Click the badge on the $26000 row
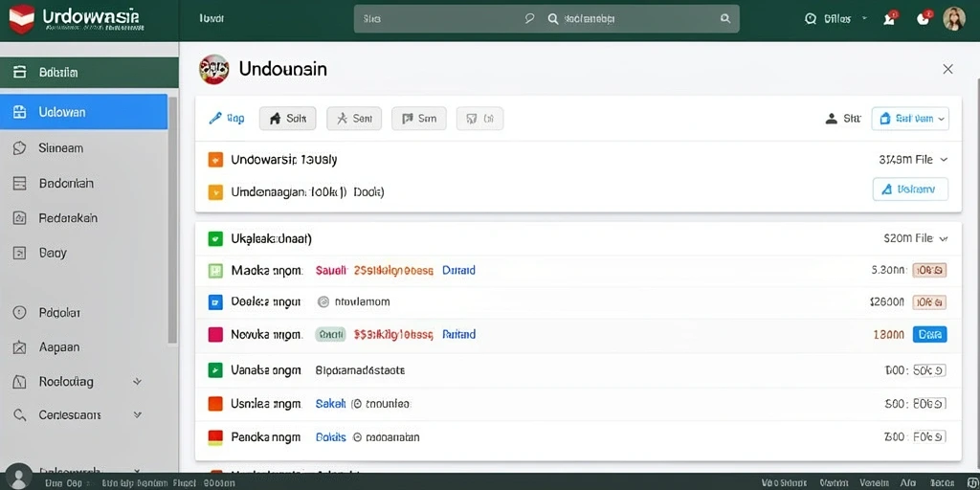This screenshot has width=980, height=490. click(929, 302)
